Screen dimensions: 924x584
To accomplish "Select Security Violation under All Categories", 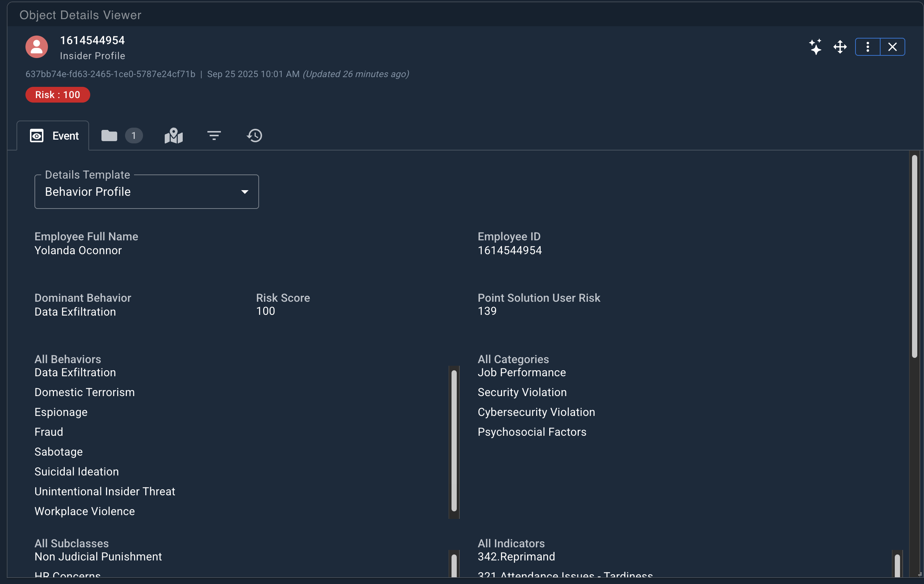I will 522,392.
